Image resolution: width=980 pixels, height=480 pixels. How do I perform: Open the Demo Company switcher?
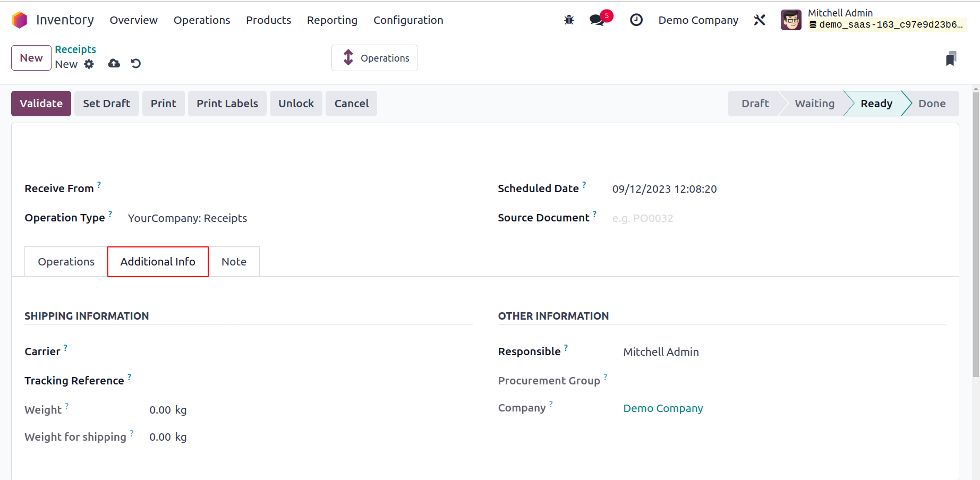(x=698, y=20)
